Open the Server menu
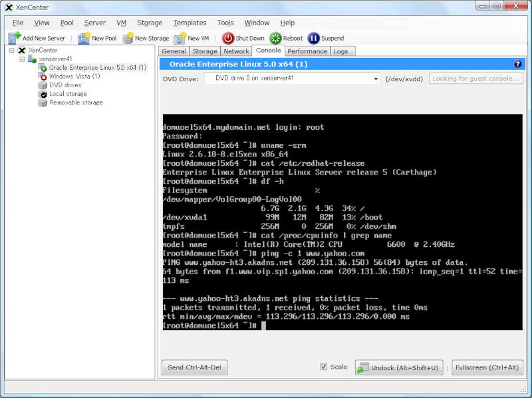Image resolution: width=532 pixels, height=398 pixels. (95, 23)
